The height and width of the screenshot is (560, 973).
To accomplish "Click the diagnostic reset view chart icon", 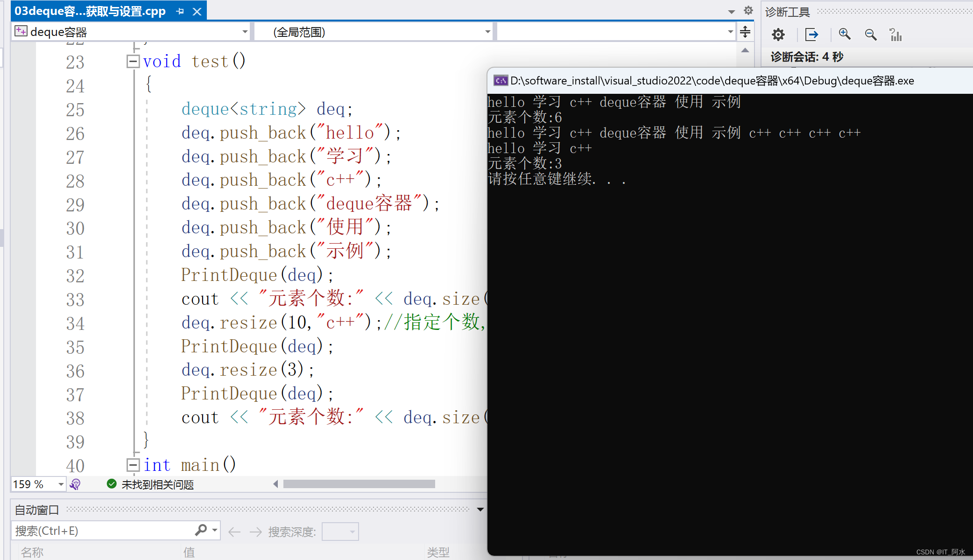I will (x=895, y=35).
